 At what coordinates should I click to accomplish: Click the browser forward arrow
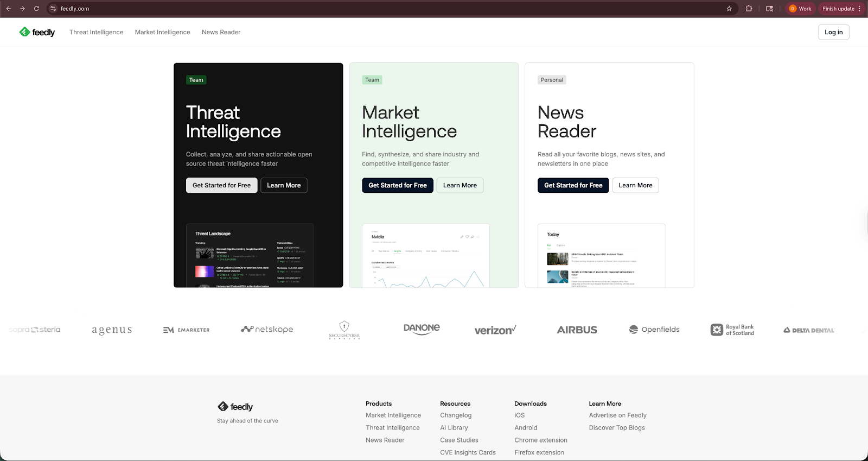(x=22, y=9)
